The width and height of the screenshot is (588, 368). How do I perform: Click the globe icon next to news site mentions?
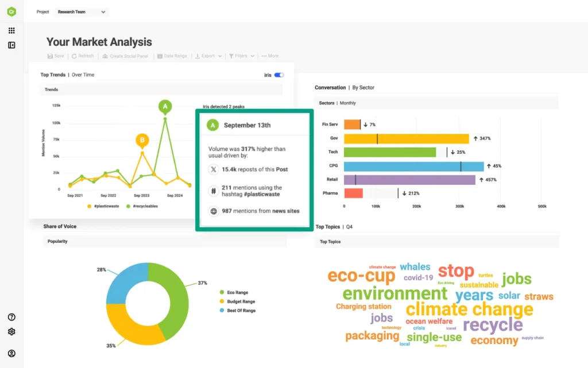(214, 211)
